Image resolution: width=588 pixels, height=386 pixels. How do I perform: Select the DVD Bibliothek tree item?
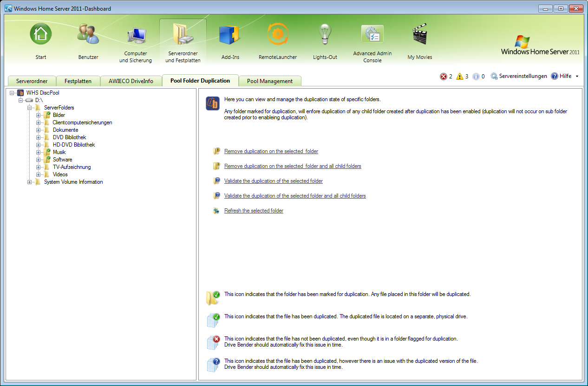click(x=69, y=137)
